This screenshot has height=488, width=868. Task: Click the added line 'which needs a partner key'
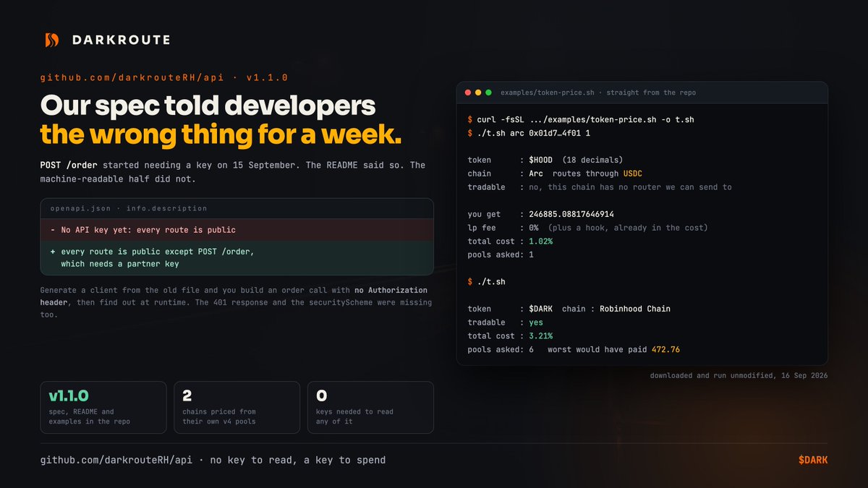(x=122, y=264)
